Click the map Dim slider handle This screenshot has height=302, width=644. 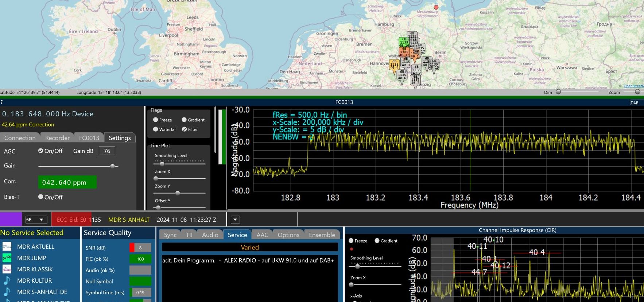(x=558, y=92)
